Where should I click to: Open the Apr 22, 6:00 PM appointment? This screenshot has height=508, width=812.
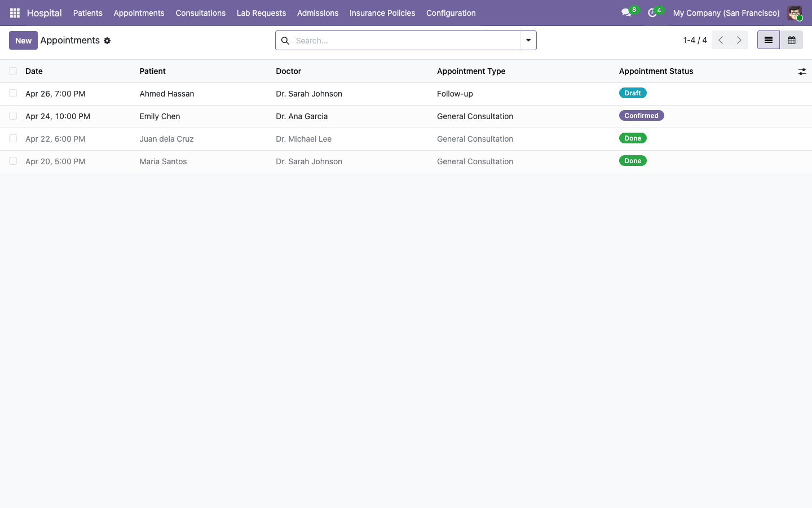pyautogui.click(x=55, y=139)
